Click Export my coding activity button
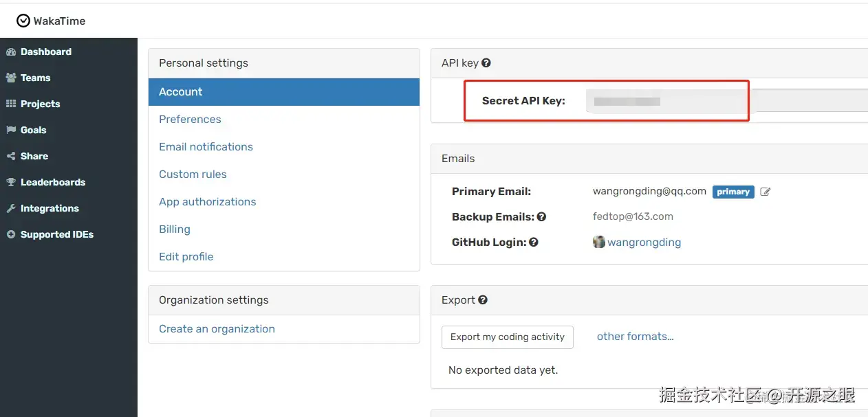868x417 pixels. (507, 337)
